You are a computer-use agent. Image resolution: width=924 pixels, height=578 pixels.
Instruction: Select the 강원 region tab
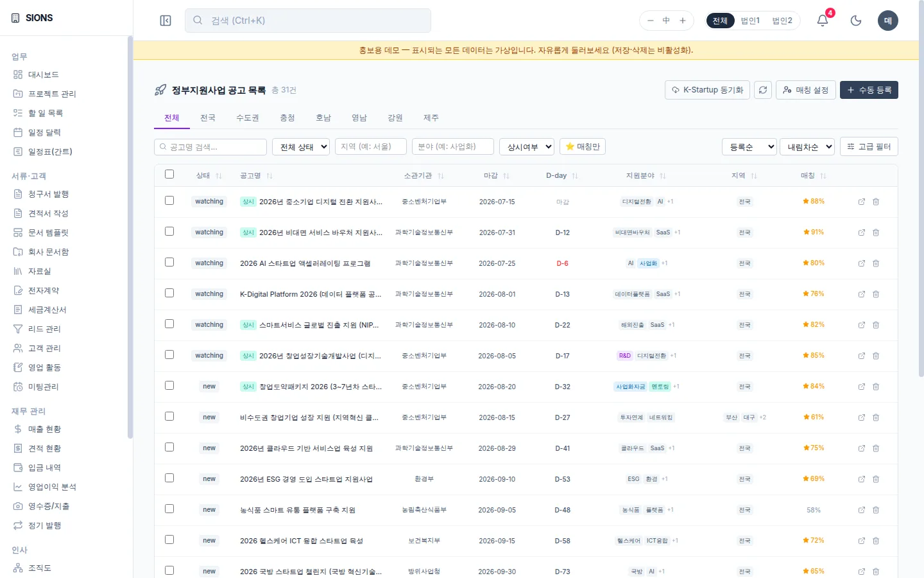coord(395,118)
